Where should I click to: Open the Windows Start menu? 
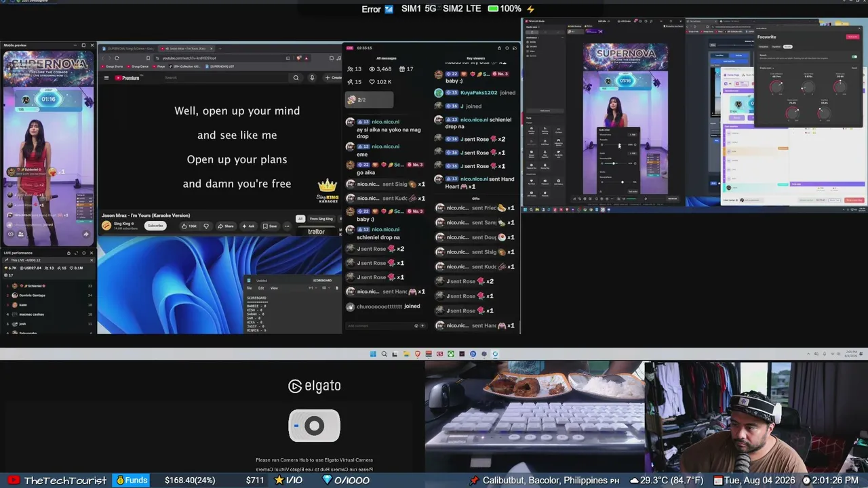coord(373,354)
